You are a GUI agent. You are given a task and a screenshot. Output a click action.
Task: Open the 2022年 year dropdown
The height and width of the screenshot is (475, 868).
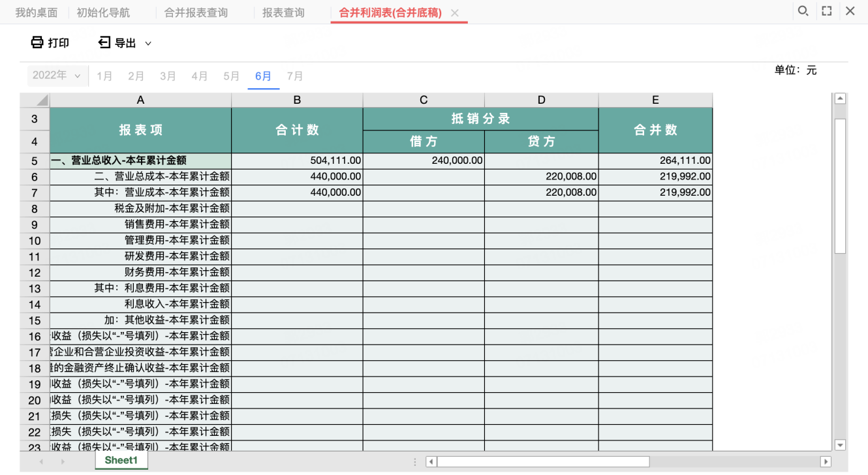[x=57, y=76]
